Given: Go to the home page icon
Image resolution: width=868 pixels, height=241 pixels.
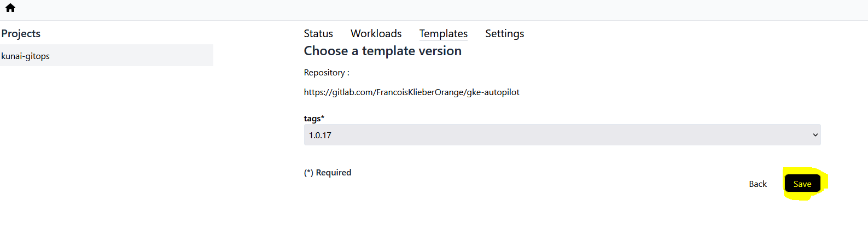Looking at the screenshot, I should coord(10,8).
